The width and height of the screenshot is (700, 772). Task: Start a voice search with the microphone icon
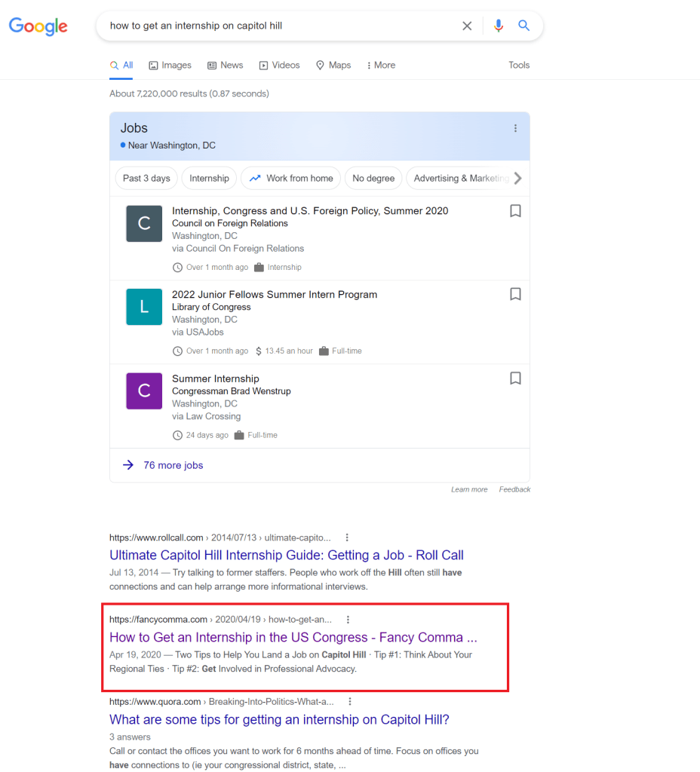498,25
